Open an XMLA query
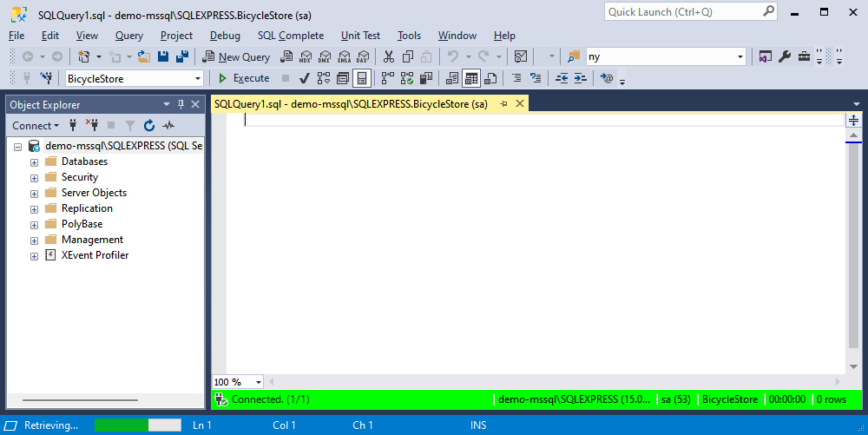This screenshot has width=868, height=435. pos(344,56)
